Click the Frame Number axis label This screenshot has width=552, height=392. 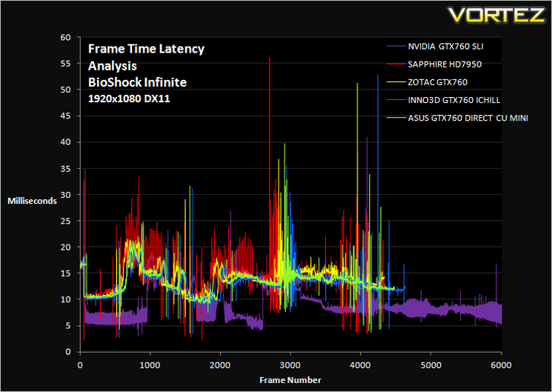click(x=290, y=380)
